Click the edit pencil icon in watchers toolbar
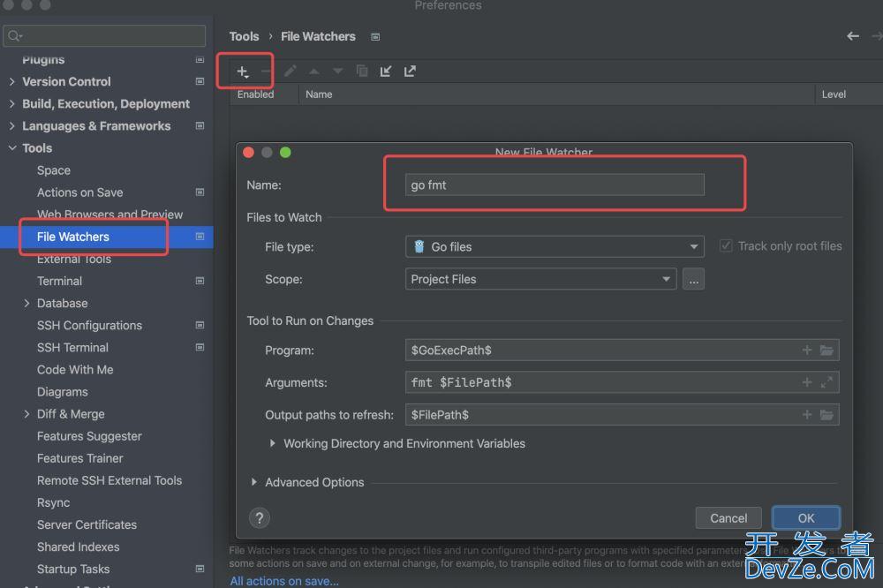Screen dimensions: 883x588 click(290, 71)
